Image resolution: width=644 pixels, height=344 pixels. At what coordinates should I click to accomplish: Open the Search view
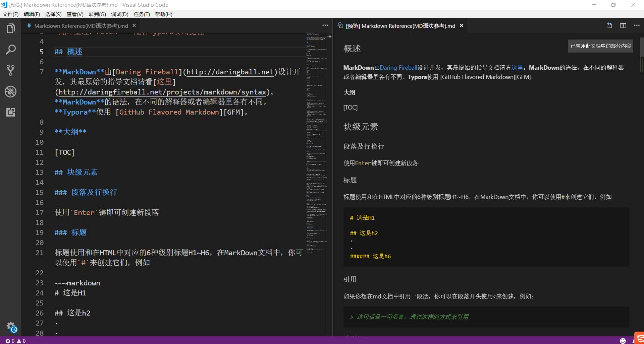(x=11, y=49)
